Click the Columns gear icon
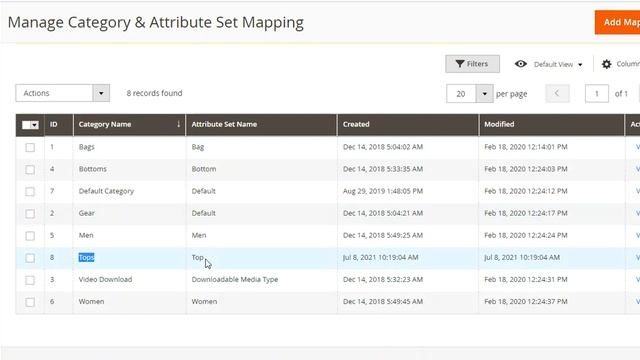Viewport: 640px width, 360px height. click(x=607, y=64)
